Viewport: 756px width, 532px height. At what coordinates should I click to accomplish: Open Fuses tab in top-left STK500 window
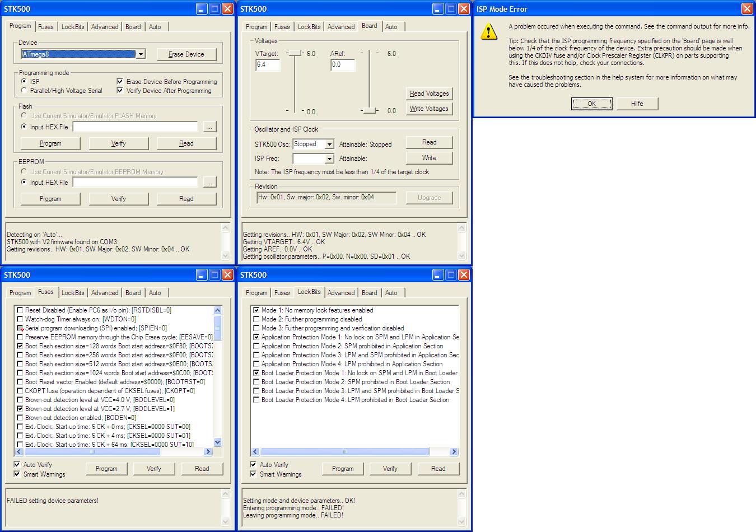click(x=46, y=27)
